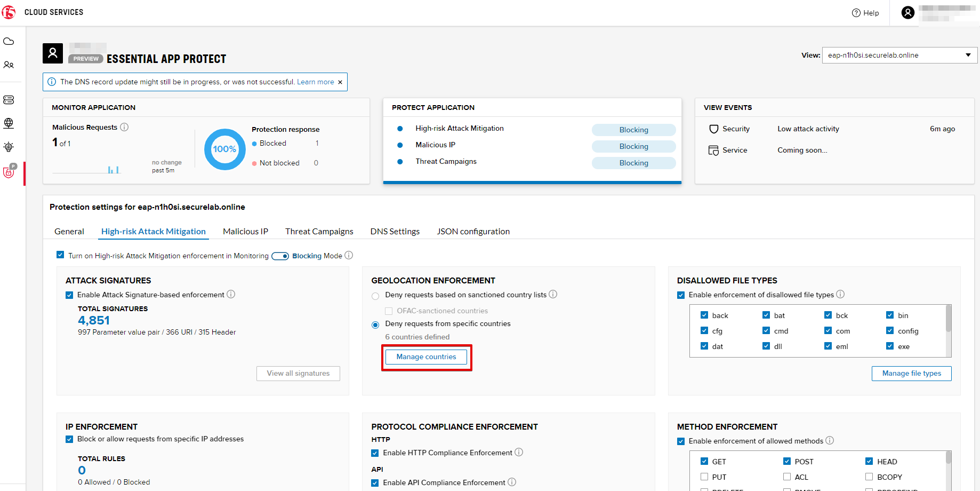Click the View all signatures button
This screenshot has height=491, width=980.
[x=299, y=373]
